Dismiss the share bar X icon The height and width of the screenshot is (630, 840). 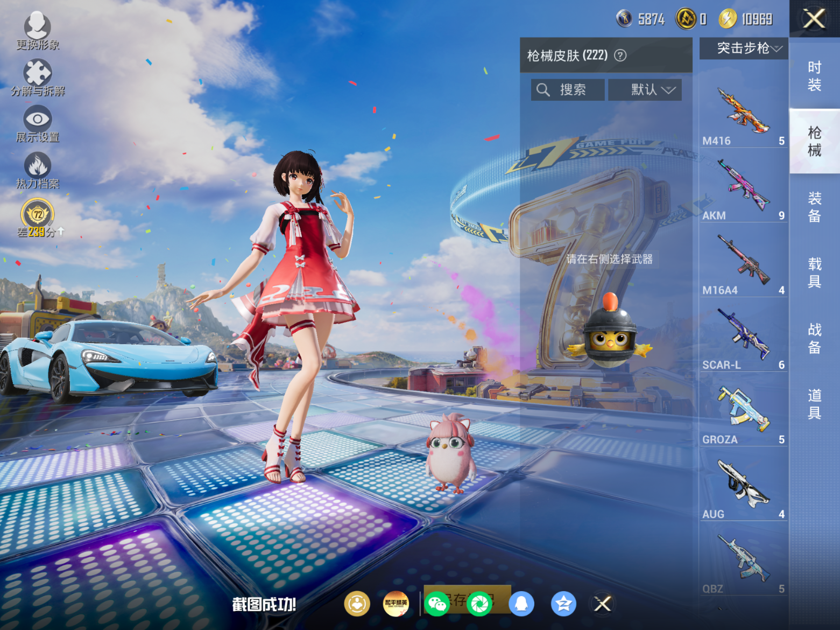pos(603,604)
